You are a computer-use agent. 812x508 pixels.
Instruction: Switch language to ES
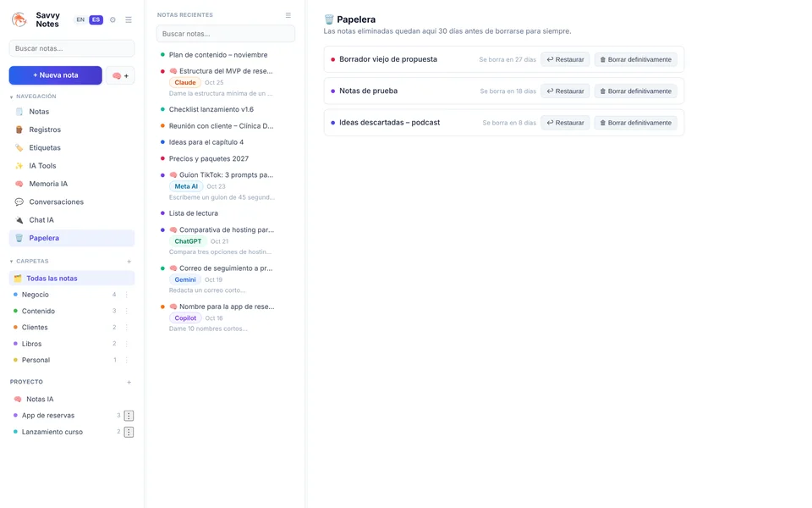(96, 19)
